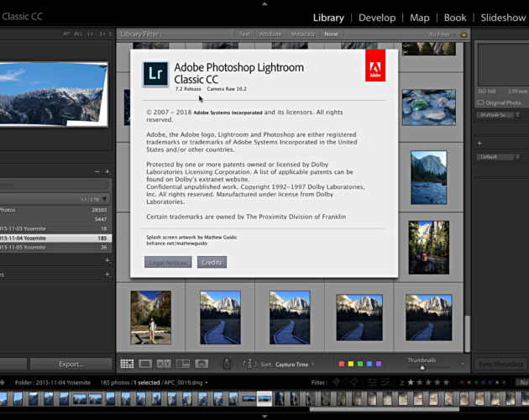The width and height of the screenshot is (529, 420).
Task: Set filter rating to fifth star
Action: (x=446, y=382)
